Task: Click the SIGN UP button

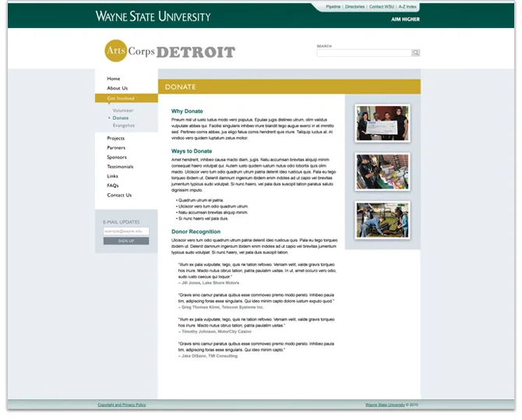Action: [126, 241]
